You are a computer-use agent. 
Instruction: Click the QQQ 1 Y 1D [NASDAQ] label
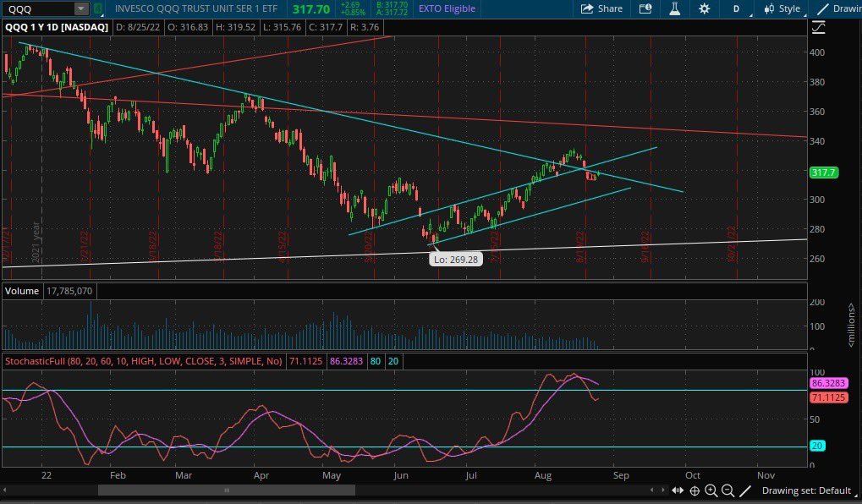[x=57, y=27]
